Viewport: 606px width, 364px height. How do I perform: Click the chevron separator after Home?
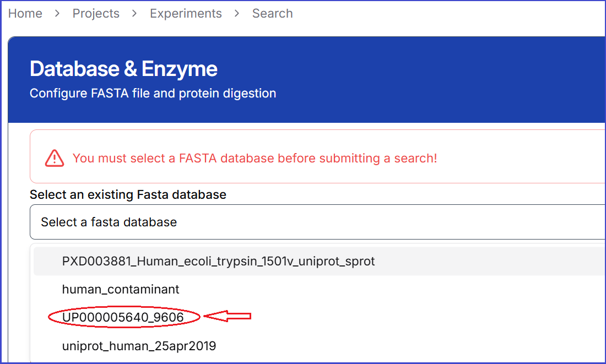tap(57, 13)
